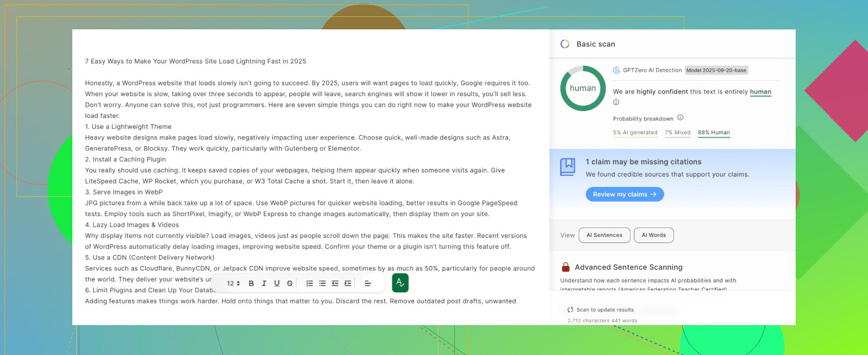Change the font size stepper value 12
The image size is (868, 355).
point(233,283)
